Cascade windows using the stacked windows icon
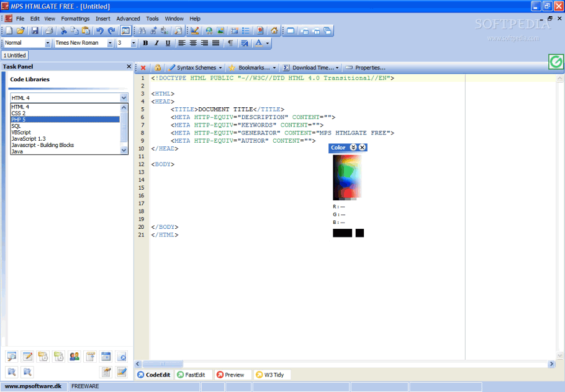The image size is (565, 392). (327, 30)
